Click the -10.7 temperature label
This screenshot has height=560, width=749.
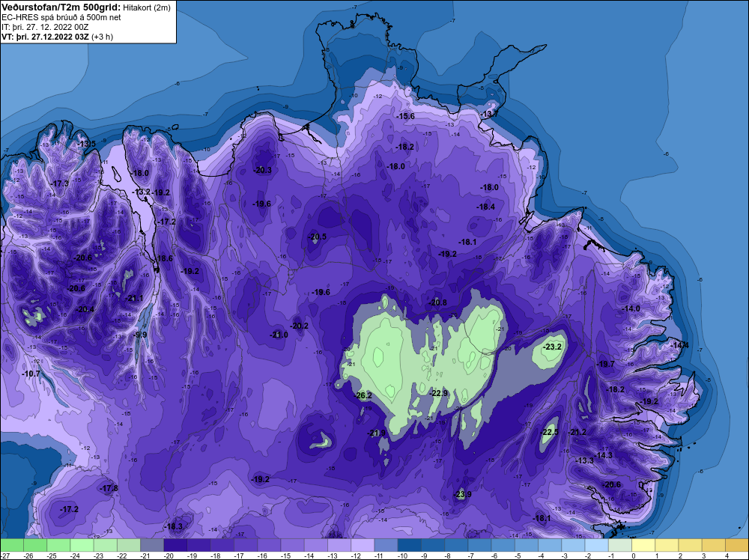[x=32, y=374]
